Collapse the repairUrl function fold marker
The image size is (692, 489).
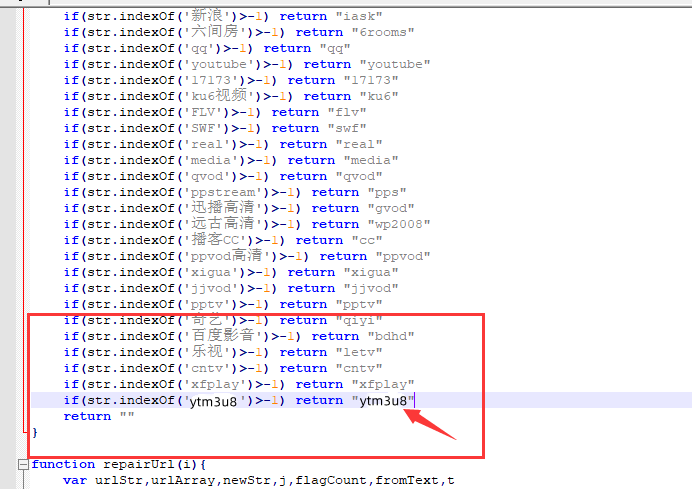pyautogui.click(x=23, y=464)
